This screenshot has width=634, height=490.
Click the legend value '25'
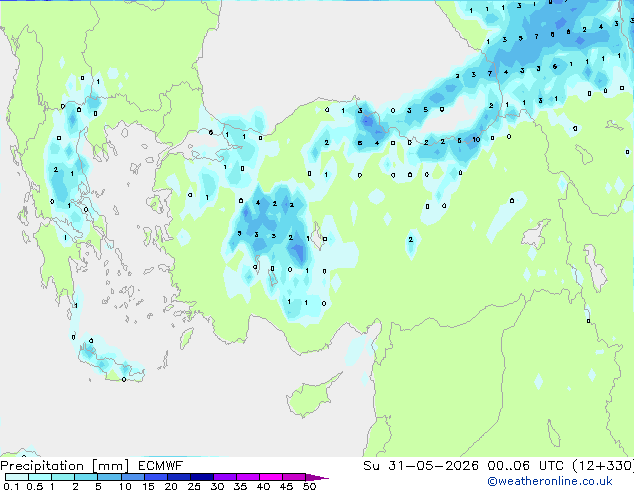194,486
